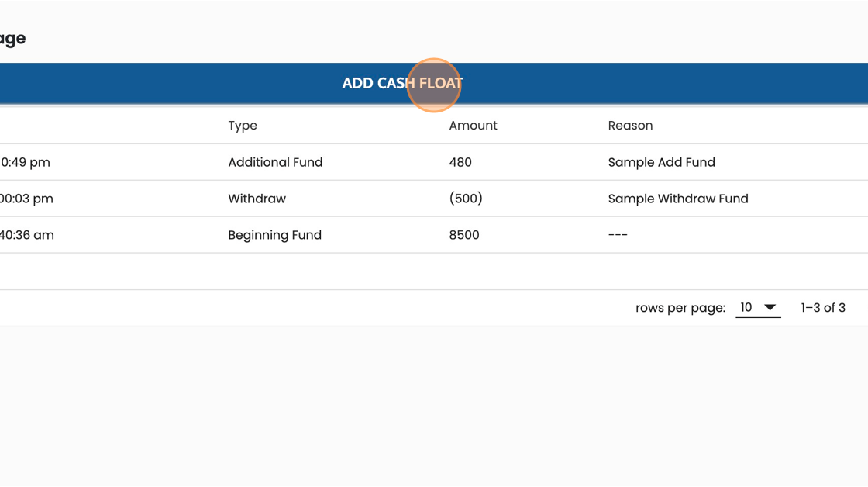Click the Type column header
The width and height of the screenshot is (868, 487).
[243, 126]
